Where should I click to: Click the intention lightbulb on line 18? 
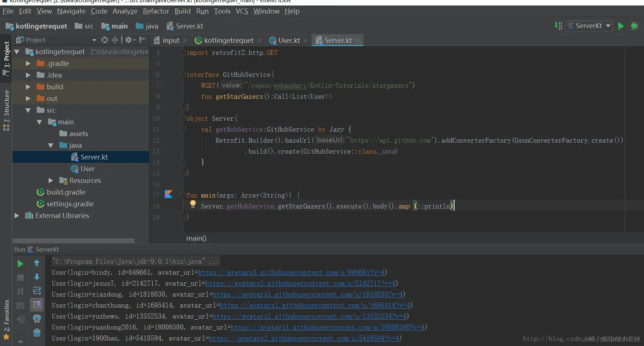click(193, 204)
